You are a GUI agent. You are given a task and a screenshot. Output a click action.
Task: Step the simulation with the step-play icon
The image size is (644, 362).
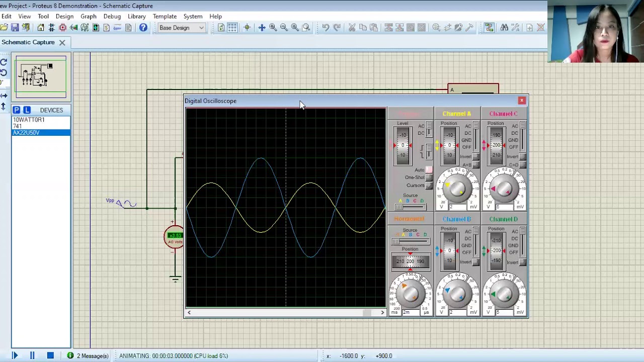pyautogui.click(x=15, y=356)
